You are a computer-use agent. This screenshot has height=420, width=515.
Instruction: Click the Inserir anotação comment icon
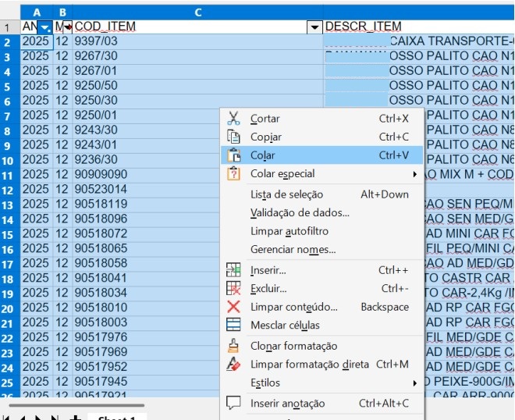tap(233, 403)
